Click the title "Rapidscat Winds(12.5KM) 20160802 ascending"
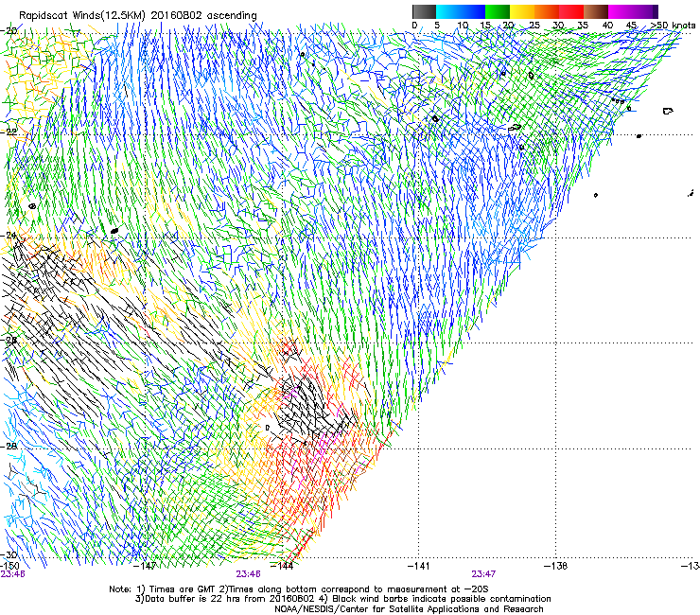This screenshot has height=615, width=700. tap(138, 16)
